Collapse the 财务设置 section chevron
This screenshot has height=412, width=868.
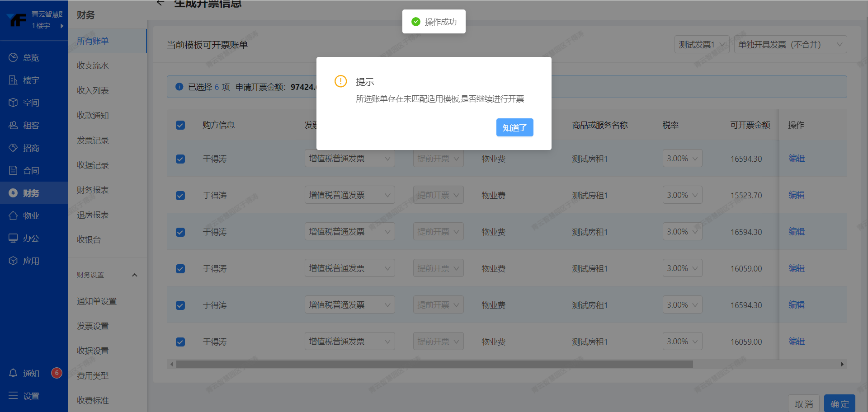[134, 275]
